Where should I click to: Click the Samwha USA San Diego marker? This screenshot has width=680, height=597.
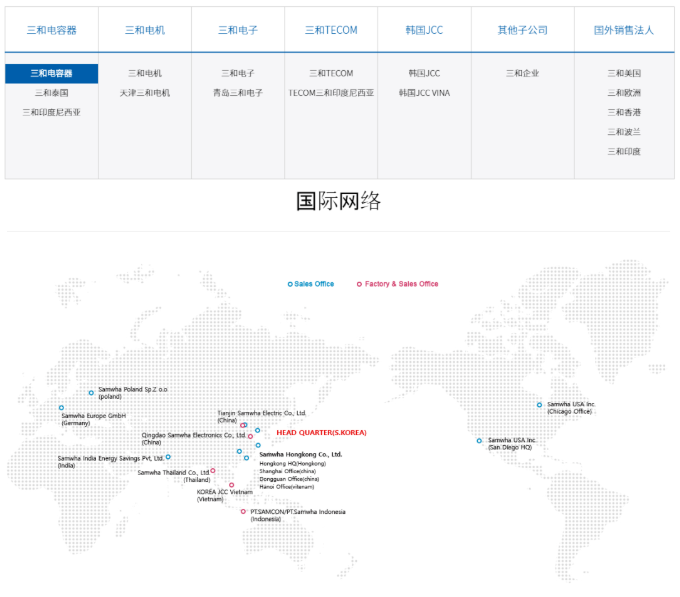point(479,440)
